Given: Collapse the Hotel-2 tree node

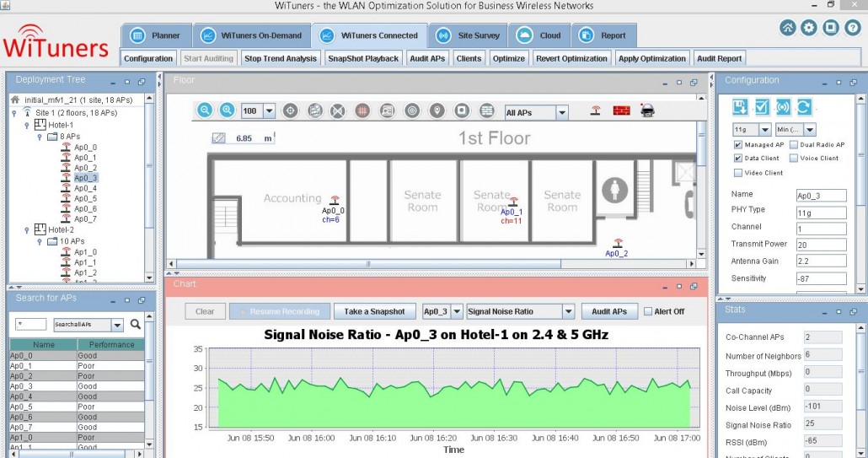Looking at the screenshot, I should pyautogui.click(x=26, y=229).
